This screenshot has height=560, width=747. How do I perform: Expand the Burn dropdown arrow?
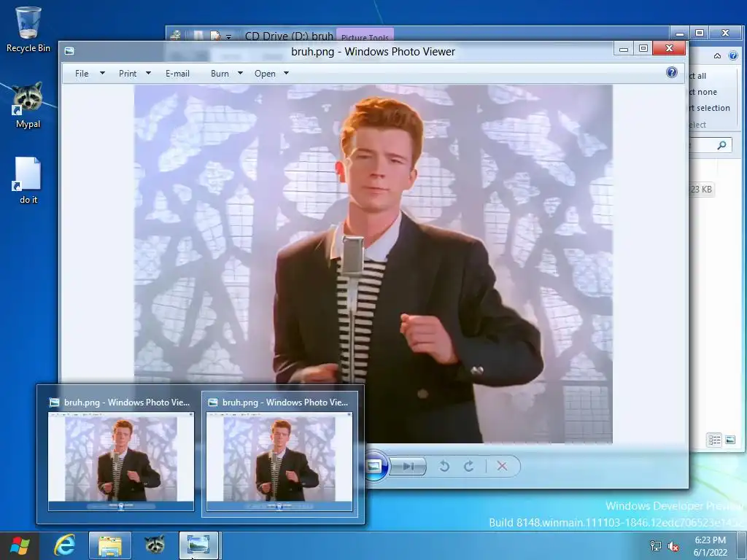pos(240,74)
